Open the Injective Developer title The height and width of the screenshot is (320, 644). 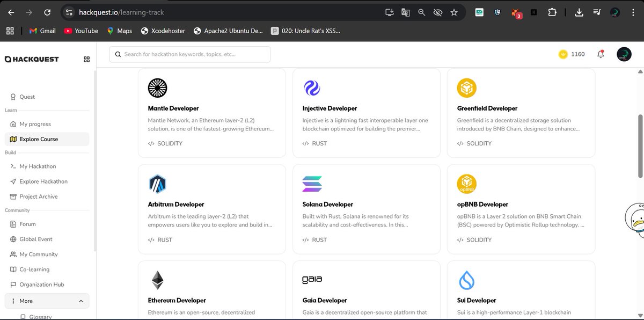pos(330,108)
